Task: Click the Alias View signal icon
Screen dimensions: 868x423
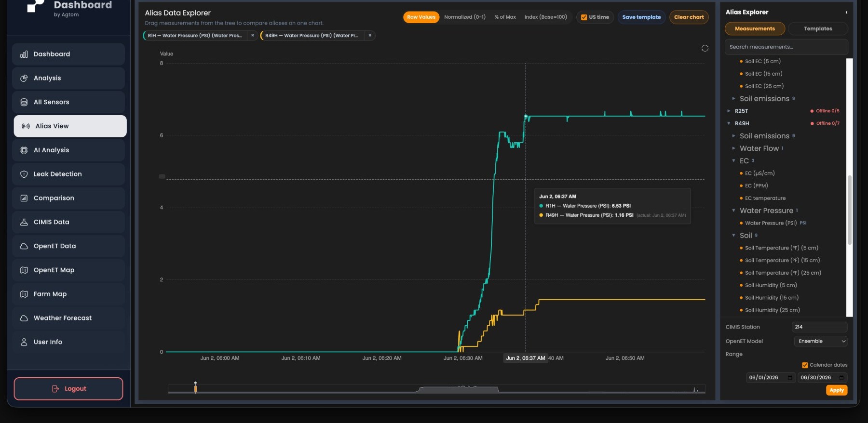Action: coord(26,126)
